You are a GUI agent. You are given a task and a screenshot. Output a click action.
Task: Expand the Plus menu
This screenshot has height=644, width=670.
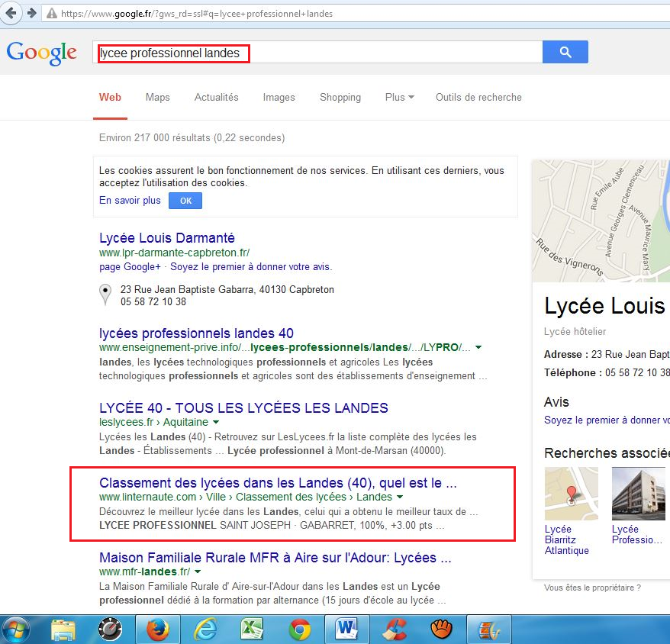coord(400,98)
